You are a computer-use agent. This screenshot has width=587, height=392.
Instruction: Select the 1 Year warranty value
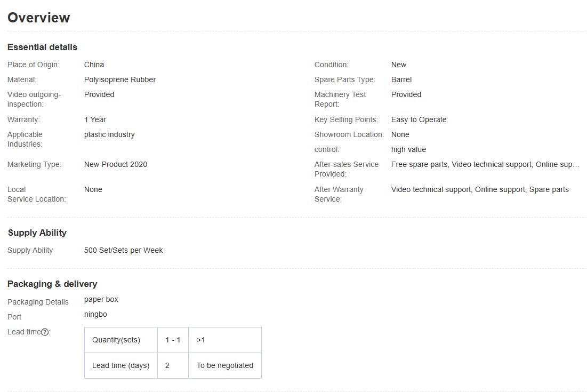pyautogui.click(x=95, y=119)
